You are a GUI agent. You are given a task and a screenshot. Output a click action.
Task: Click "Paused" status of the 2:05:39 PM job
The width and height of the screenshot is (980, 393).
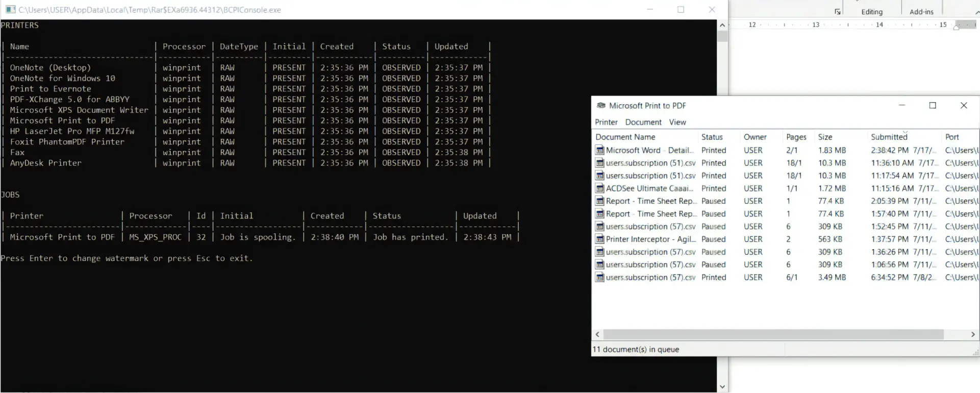[x=713, y=202]
